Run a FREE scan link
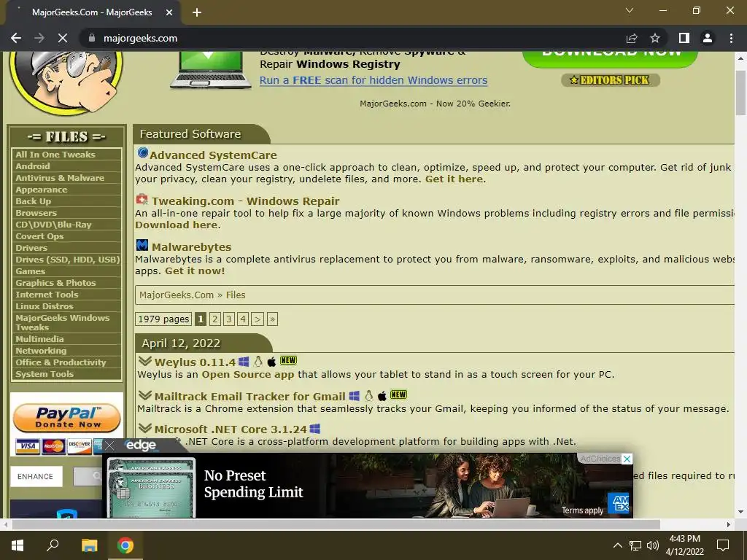Viewport: 747px width, 560px height. pos(373,80)
